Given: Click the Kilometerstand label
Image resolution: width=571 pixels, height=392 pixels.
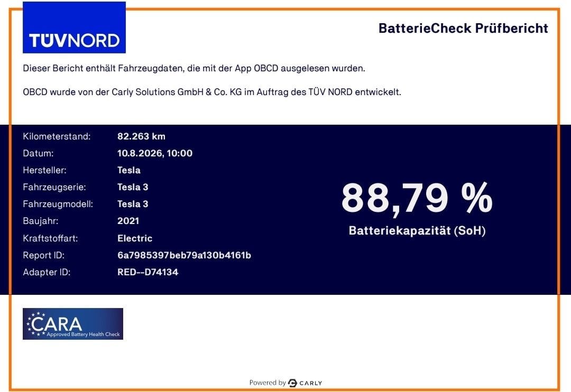Looking at the screenshot, I should [57, 136].
